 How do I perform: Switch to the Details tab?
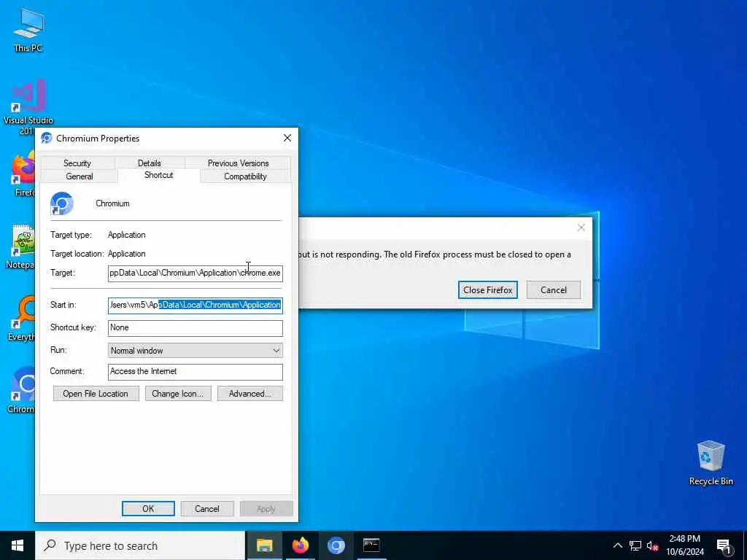pyautogui.click(x=149, y=163)
